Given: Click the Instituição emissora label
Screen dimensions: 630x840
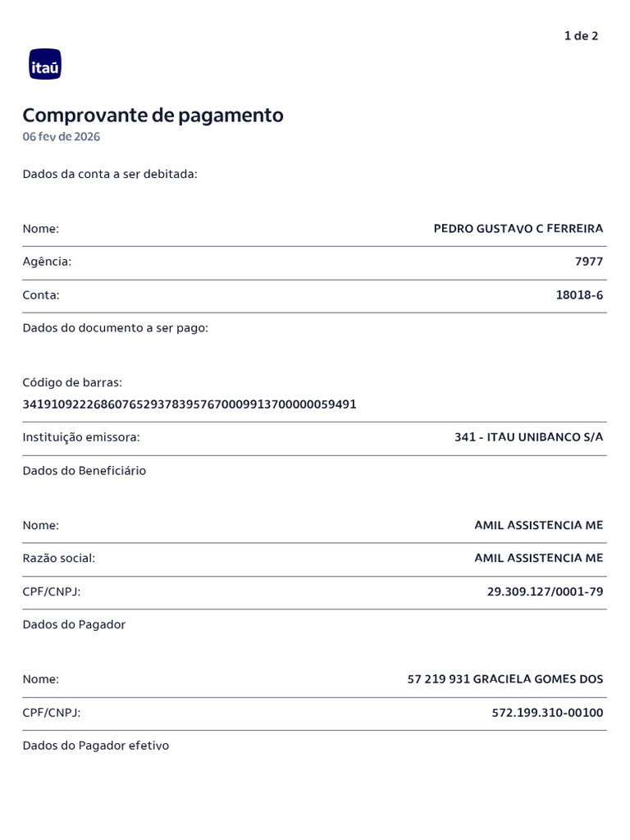Looking at the screenshot, I should click(81, 438).
